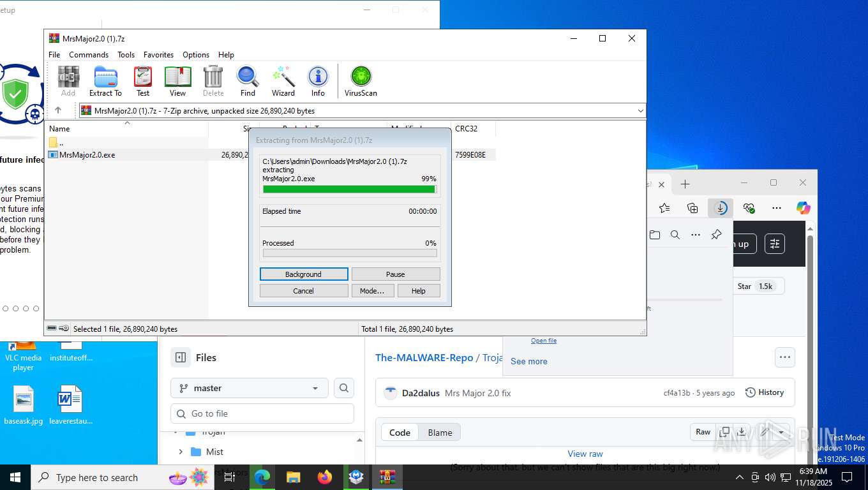Click the Raw button
Viewport: 868px width, 490px height.
coord(703,432)
